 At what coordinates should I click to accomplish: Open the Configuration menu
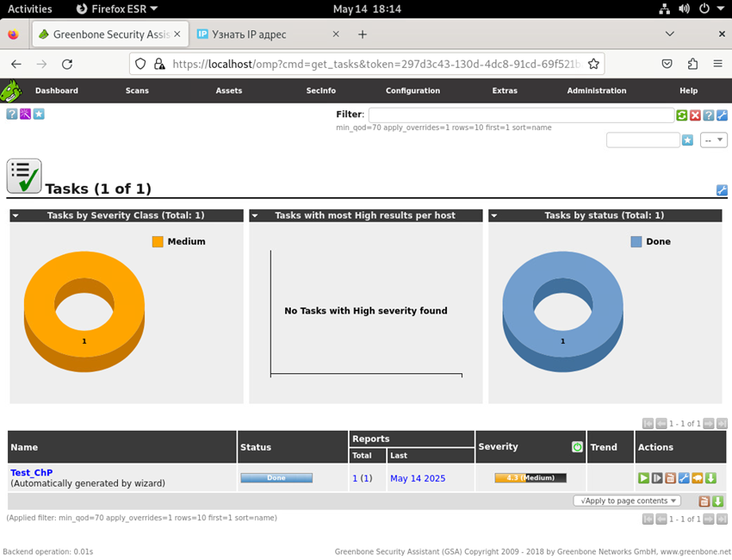coord(413,90)
